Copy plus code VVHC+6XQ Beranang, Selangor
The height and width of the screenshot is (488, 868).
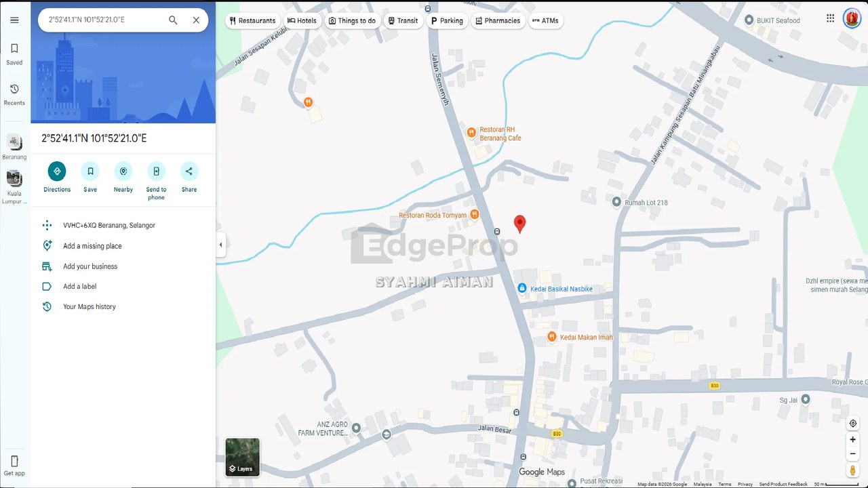pos(108,225)
